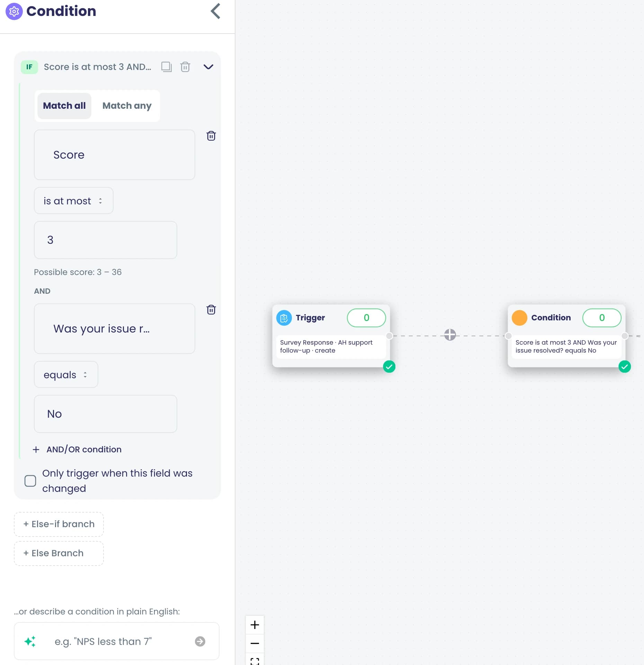Add an AND/OR condition

(77, 449)
